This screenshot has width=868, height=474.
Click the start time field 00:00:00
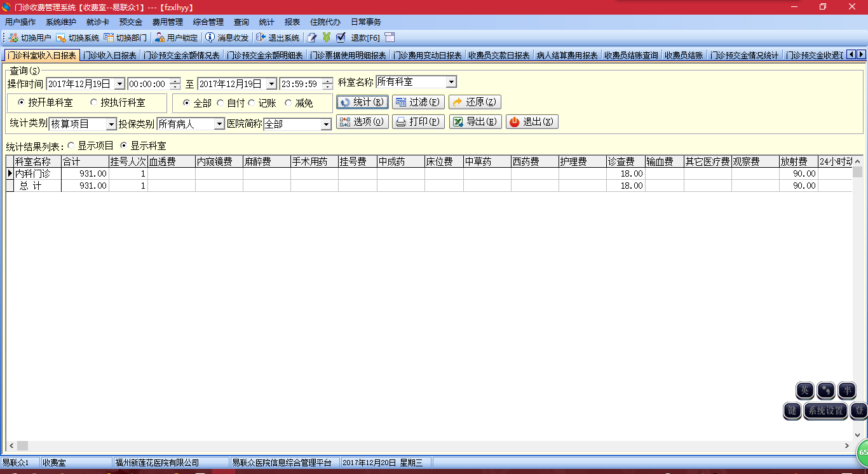(x=148, y=84)
